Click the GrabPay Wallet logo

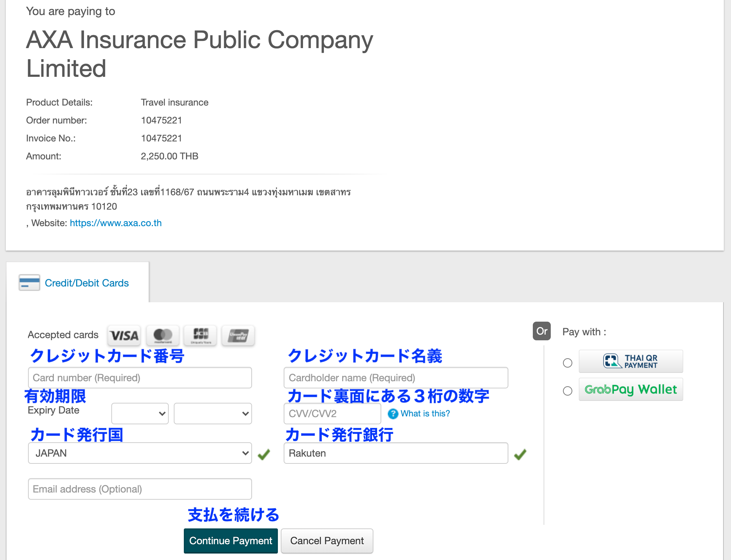pos(631,389)
